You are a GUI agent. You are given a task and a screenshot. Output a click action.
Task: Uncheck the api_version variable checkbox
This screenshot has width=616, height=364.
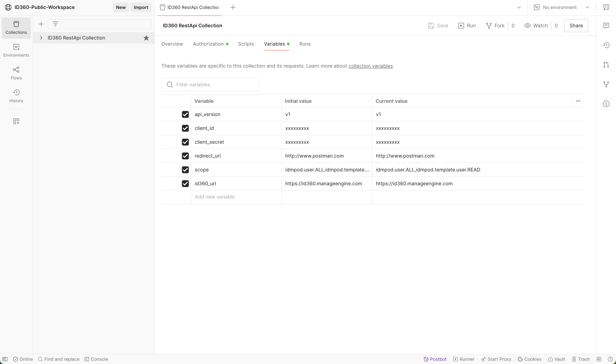click(185, 114)
